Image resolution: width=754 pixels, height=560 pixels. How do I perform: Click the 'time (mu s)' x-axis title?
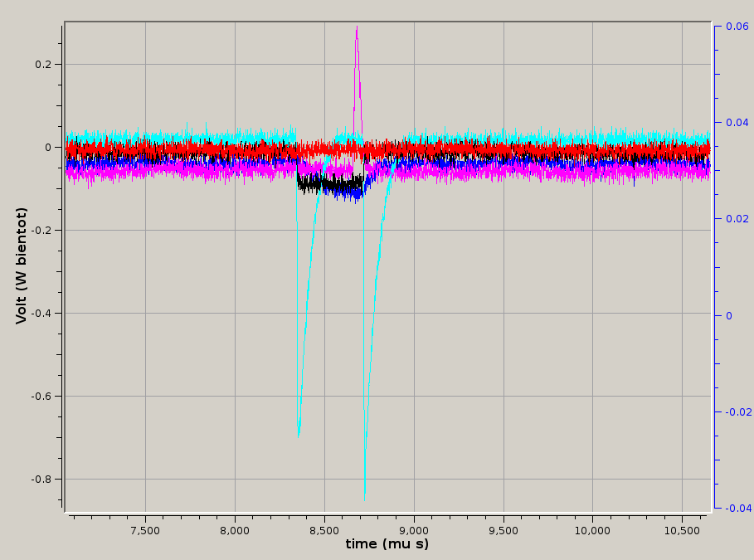387,544
